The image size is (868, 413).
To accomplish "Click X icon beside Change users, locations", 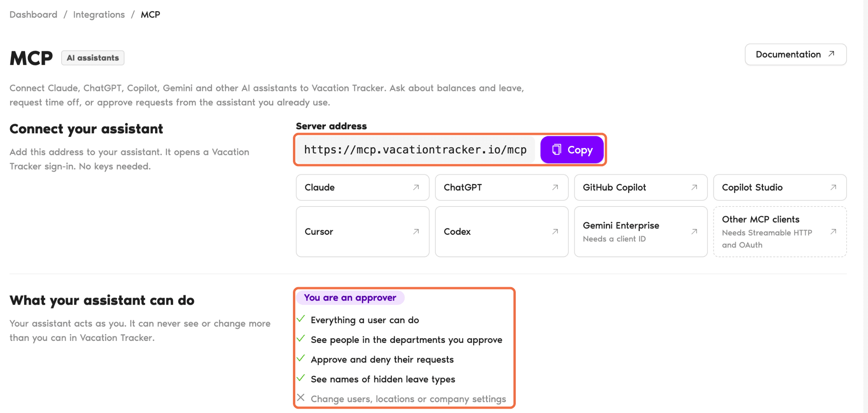I will (x=301, y=398).
